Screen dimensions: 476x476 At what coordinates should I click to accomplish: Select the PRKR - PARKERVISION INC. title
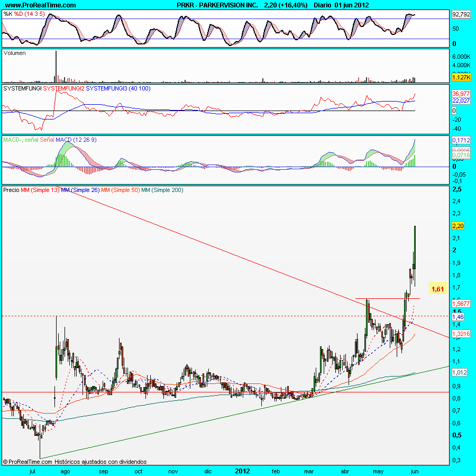[x=217, y=5]
